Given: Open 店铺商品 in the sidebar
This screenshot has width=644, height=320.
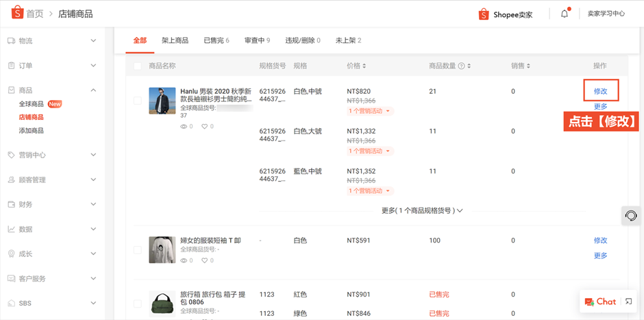Looking at the screenshot, I should pos(32,117).
